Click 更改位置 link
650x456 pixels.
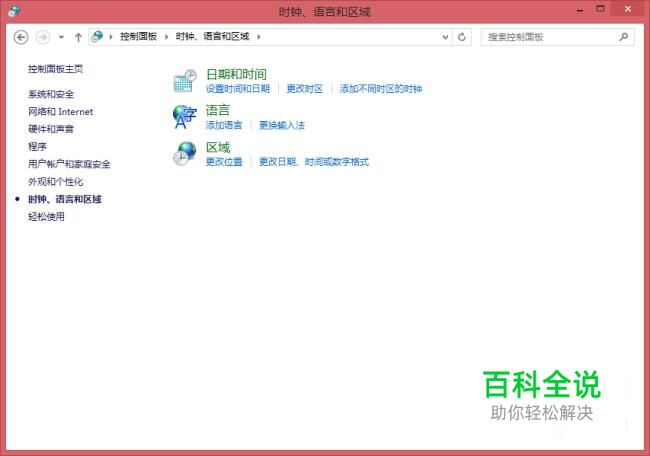pos(224,162)
